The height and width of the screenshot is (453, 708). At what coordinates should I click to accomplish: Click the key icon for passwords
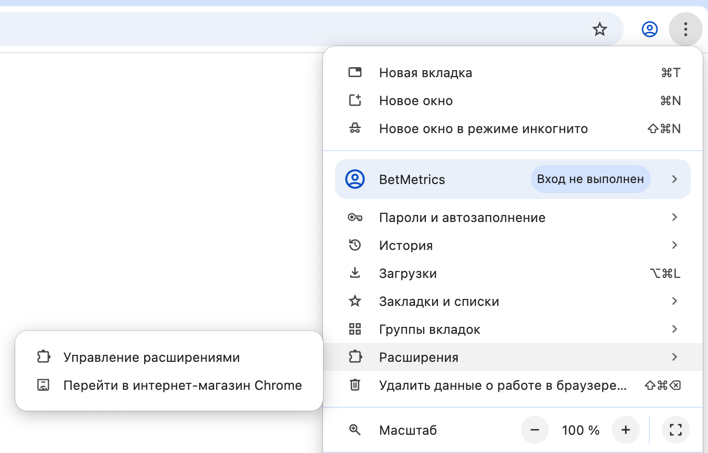pyautogui.click(x=355, y=217)
